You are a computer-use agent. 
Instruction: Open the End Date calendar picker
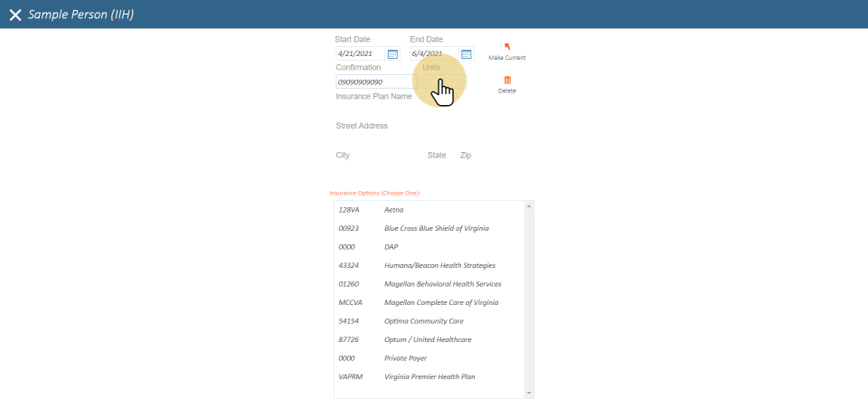[x=467, y=54]
